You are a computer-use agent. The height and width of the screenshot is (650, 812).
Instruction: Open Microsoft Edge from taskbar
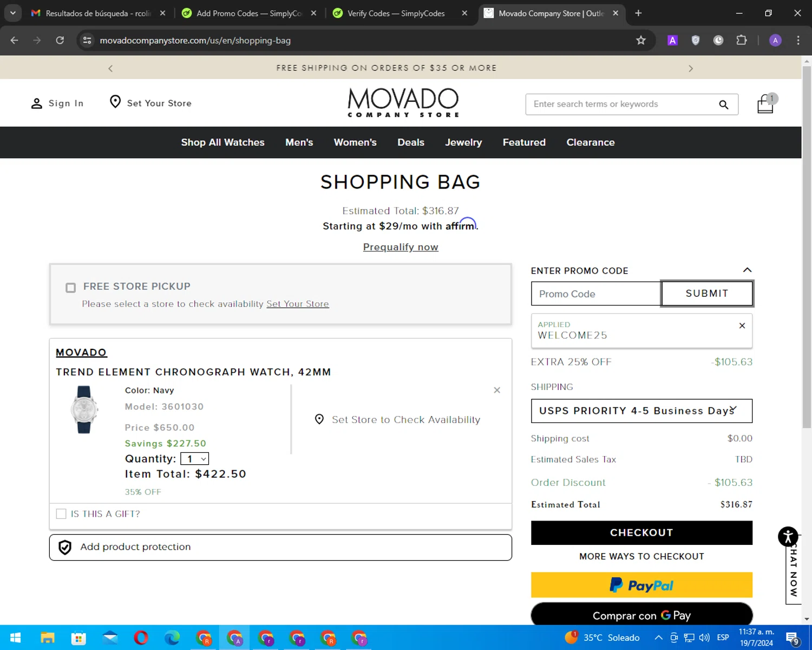[x=172, y=638]
